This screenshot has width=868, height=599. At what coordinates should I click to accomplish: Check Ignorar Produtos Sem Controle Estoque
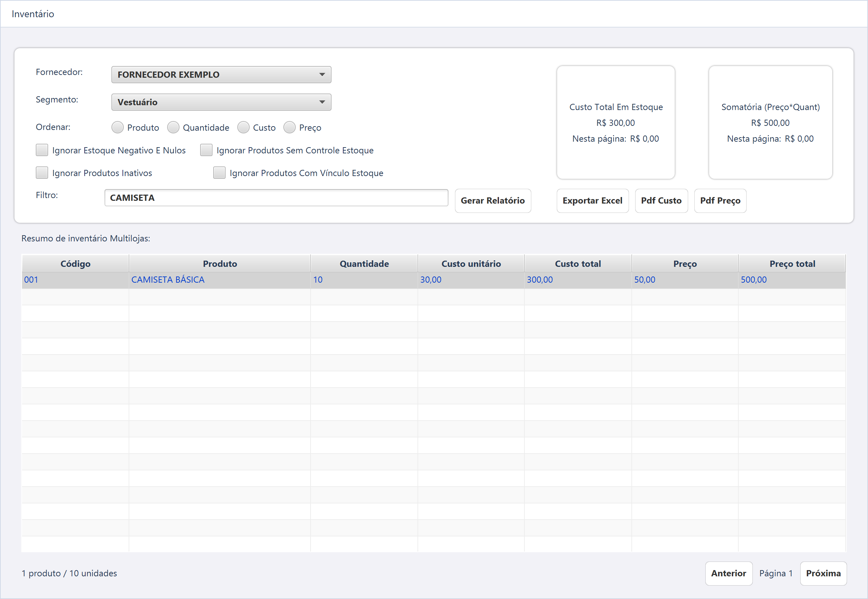[x=206, y=150]
